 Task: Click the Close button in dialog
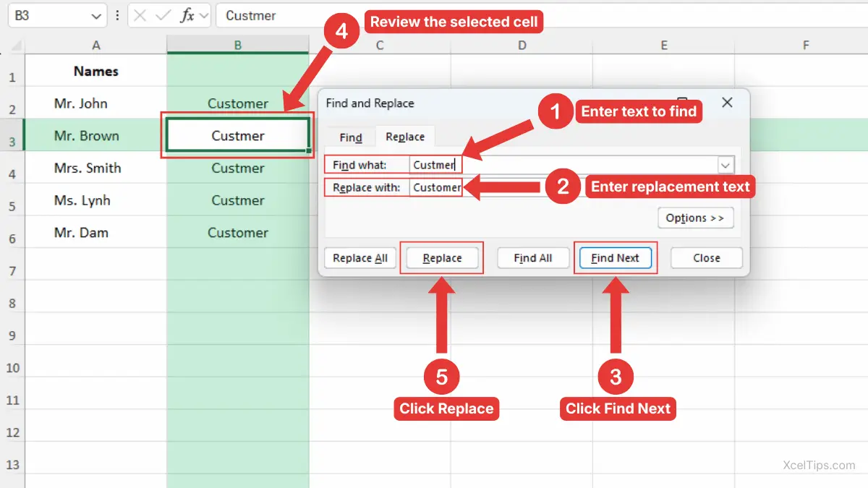(707, 258)
